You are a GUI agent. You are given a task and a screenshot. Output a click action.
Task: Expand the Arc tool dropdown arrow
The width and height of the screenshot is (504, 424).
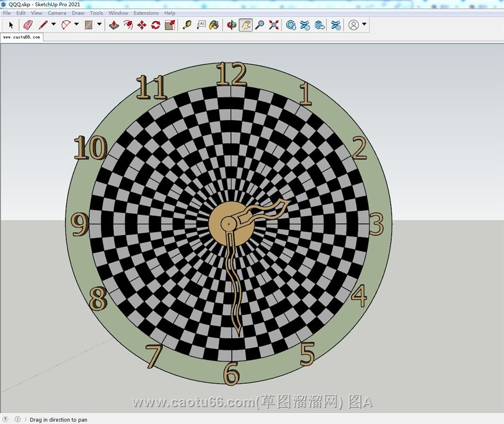point(76,24)
